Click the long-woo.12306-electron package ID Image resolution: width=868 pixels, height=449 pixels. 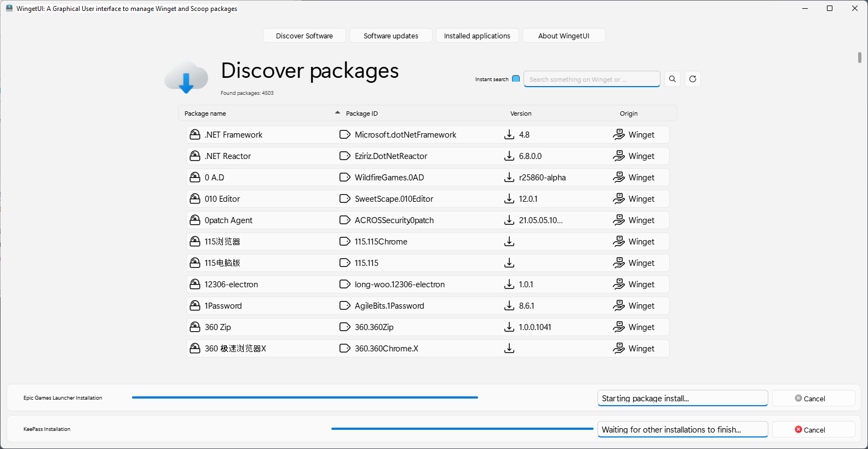click(x=400, y=284)
